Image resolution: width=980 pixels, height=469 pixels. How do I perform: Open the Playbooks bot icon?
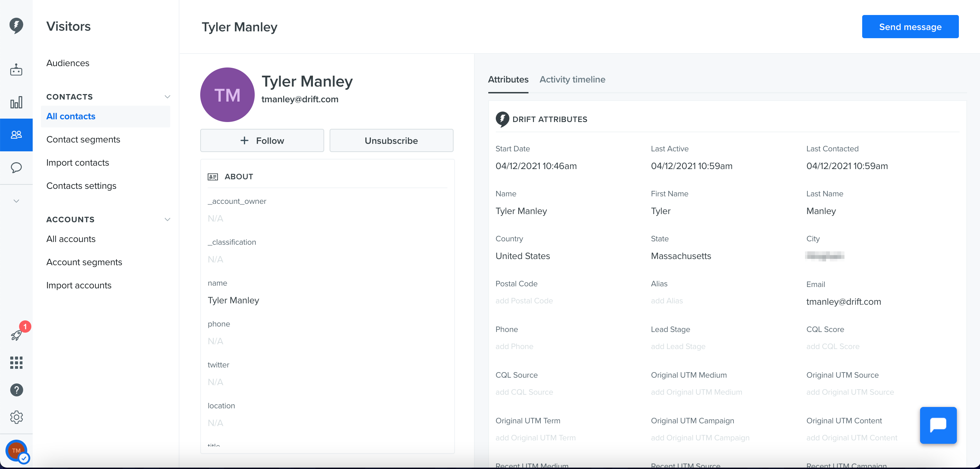click(x=16, y=70)
